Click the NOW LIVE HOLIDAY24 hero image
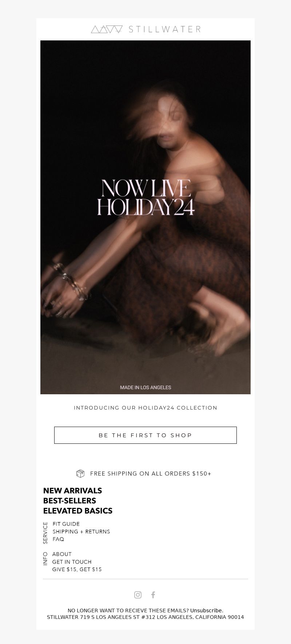Viewport: 291px width, 644px height. (145, 217)
